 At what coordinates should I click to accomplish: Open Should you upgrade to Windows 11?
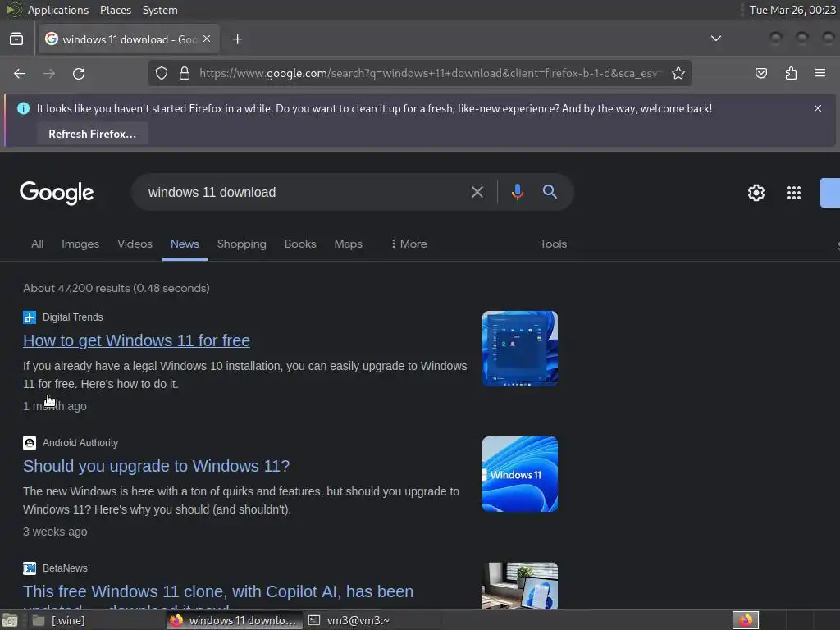(157, 466)
